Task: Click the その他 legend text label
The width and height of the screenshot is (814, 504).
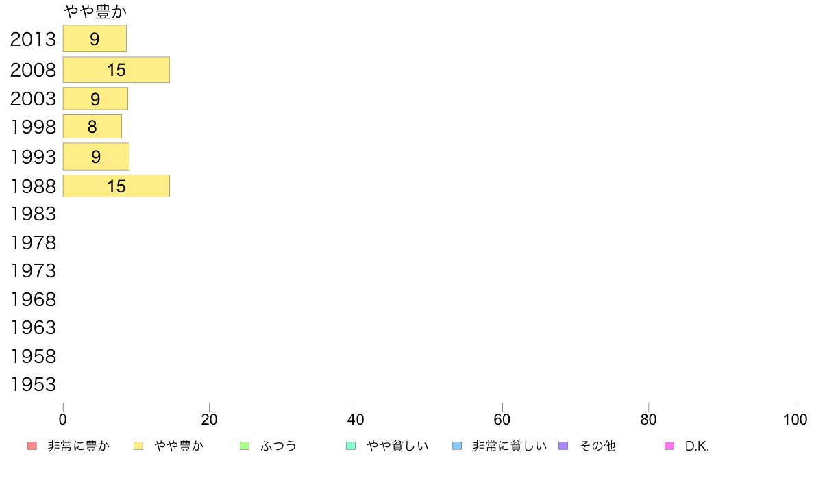Action: click(597, 446)
